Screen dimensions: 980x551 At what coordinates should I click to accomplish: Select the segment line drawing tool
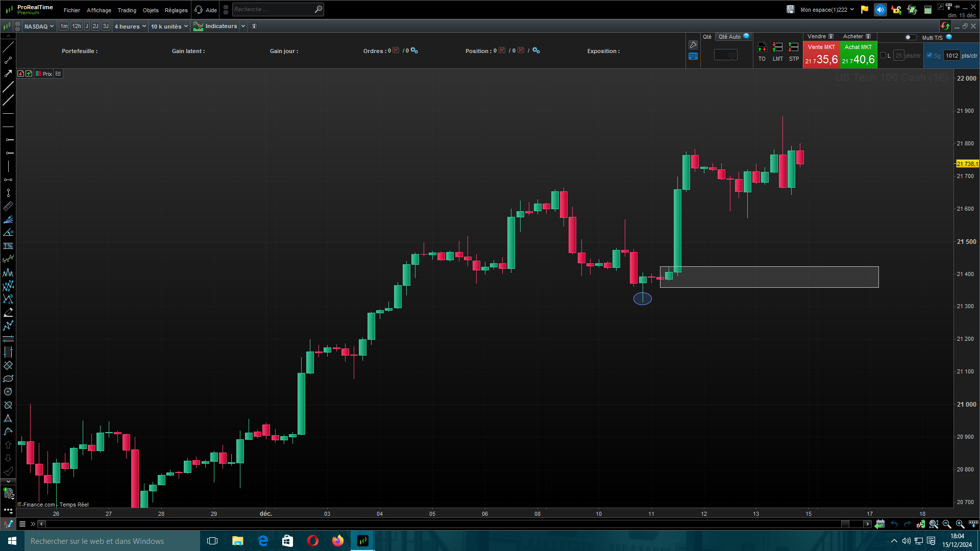[x=8, y=60]
